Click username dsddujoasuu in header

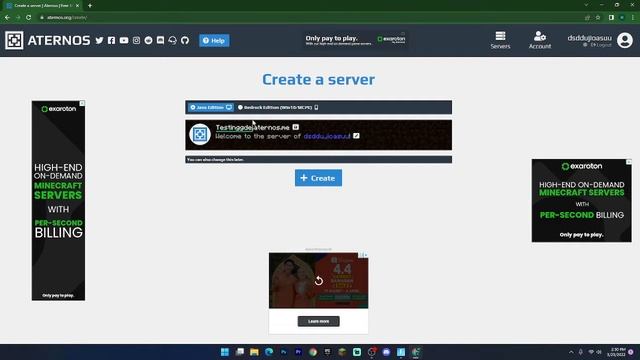tap(589, 38)
